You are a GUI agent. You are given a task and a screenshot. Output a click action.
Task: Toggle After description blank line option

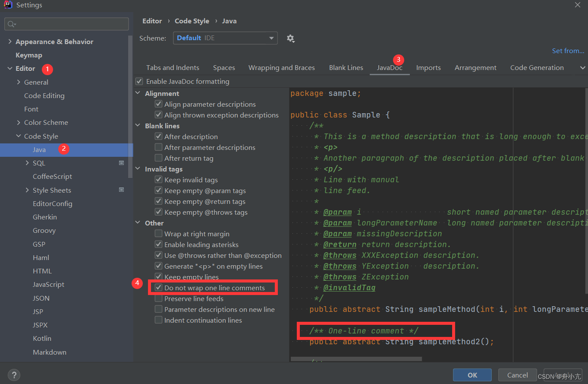(159, 136)
